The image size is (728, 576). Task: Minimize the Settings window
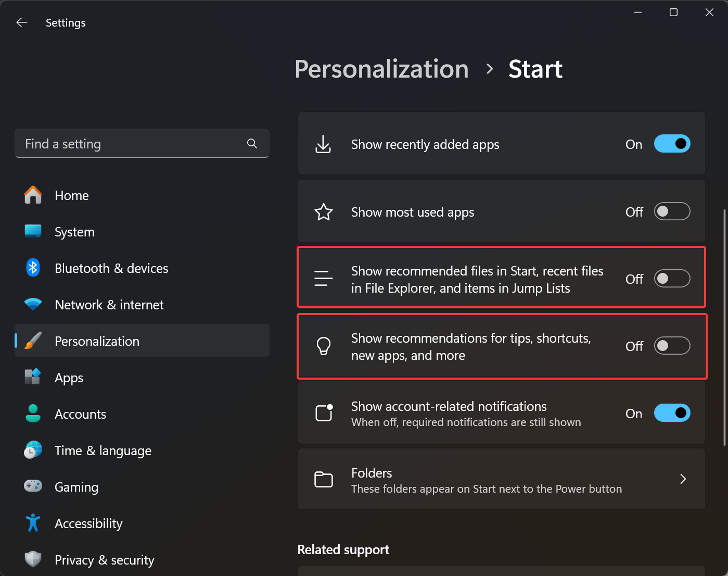click(x=637, y=12)
